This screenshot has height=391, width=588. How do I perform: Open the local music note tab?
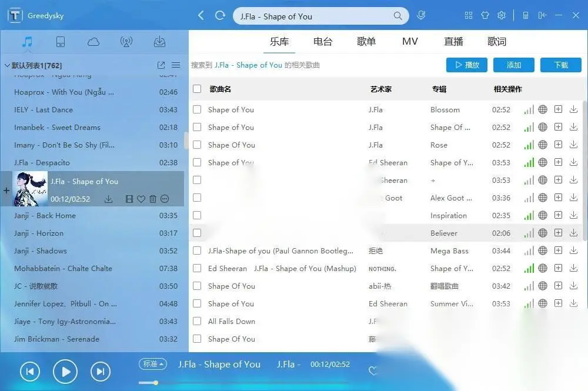[x=27, y=42]
